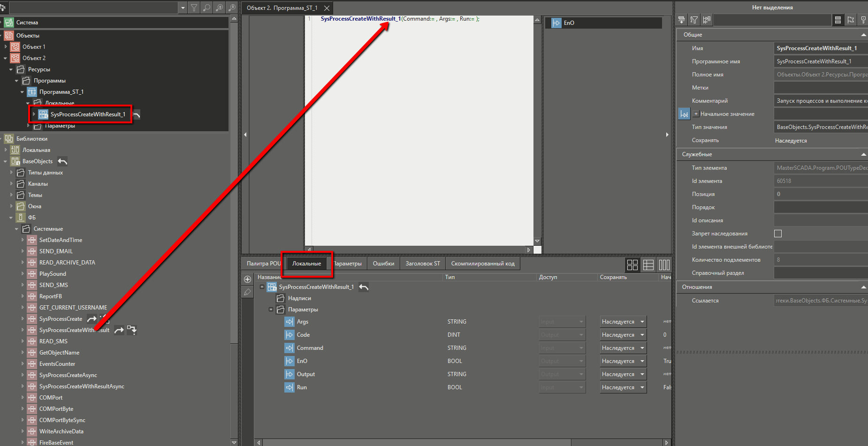Click the magnifier search icon in tree toolbar

206,8
